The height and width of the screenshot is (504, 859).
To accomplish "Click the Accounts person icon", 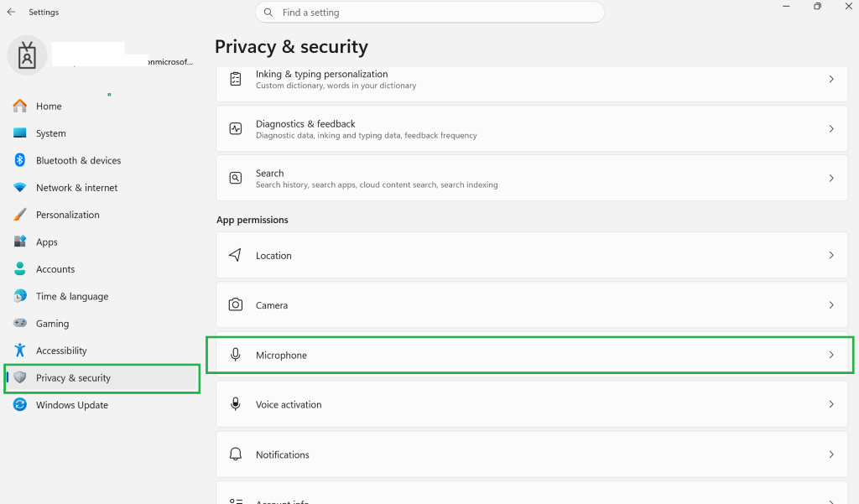I will [x=20, y=268].
